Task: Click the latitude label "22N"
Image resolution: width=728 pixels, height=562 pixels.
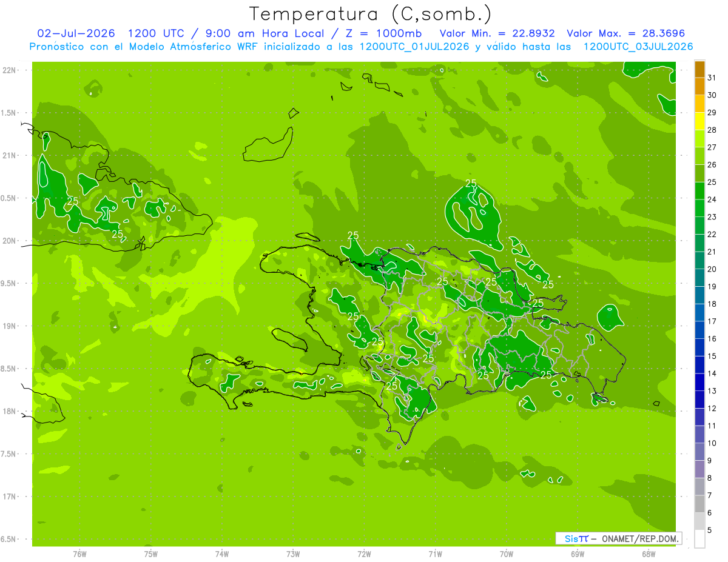Action: pos(9,70)
